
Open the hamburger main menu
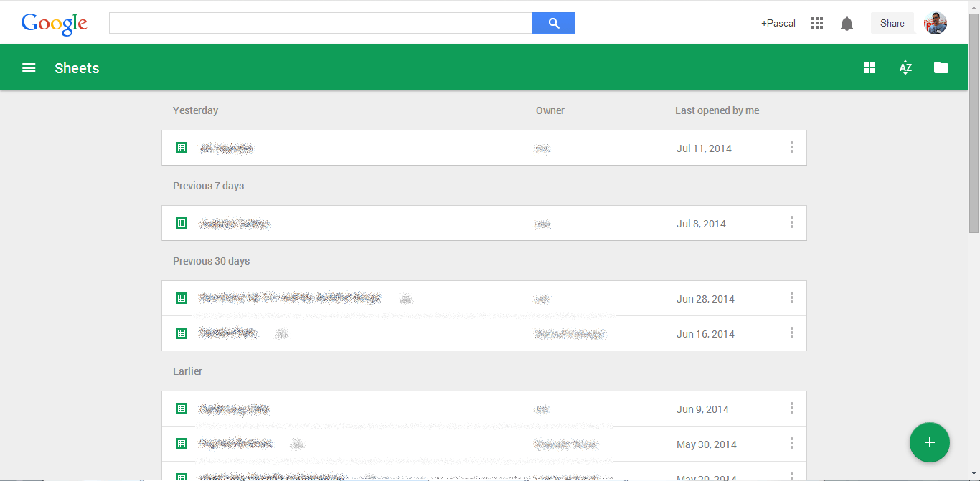pos(29,68)
